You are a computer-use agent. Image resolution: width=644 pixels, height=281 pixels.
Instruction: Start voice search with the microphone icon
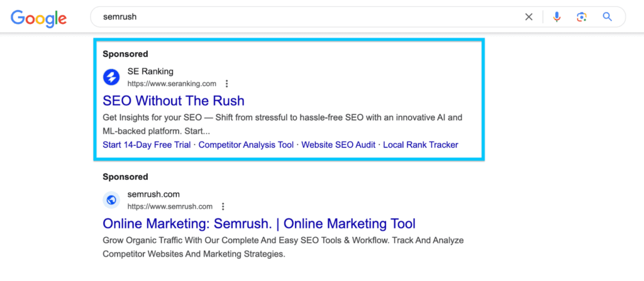[x=557, y=17]
